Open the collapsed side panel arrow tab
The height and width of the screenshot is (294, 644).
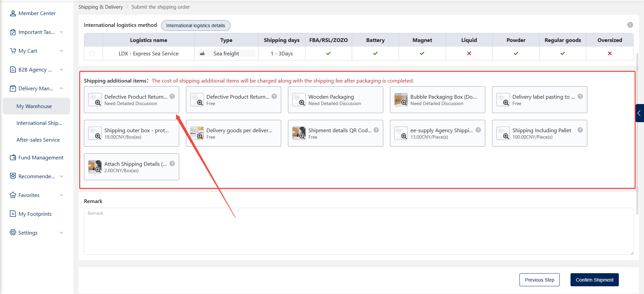point(639,113)
